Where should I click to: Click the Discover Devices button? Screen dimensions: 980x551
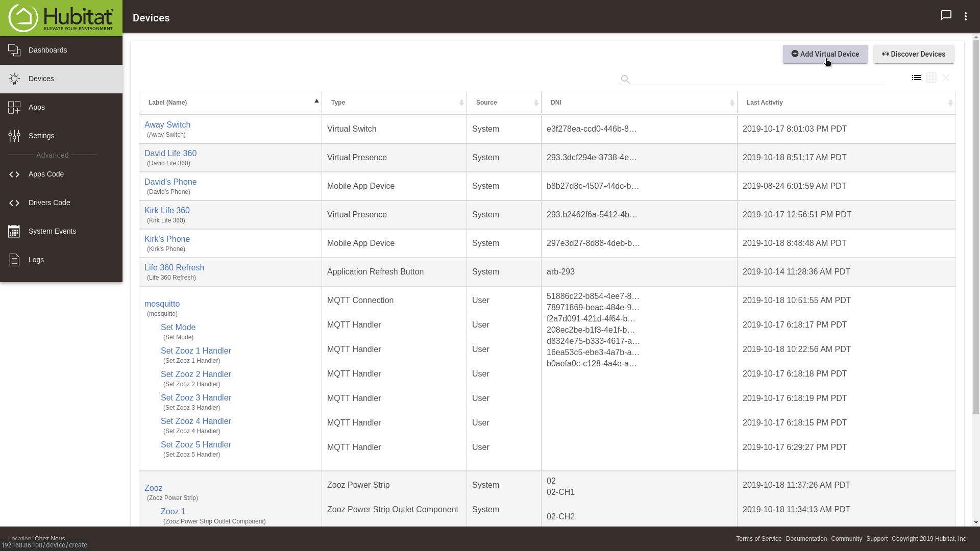coord(913,54)
